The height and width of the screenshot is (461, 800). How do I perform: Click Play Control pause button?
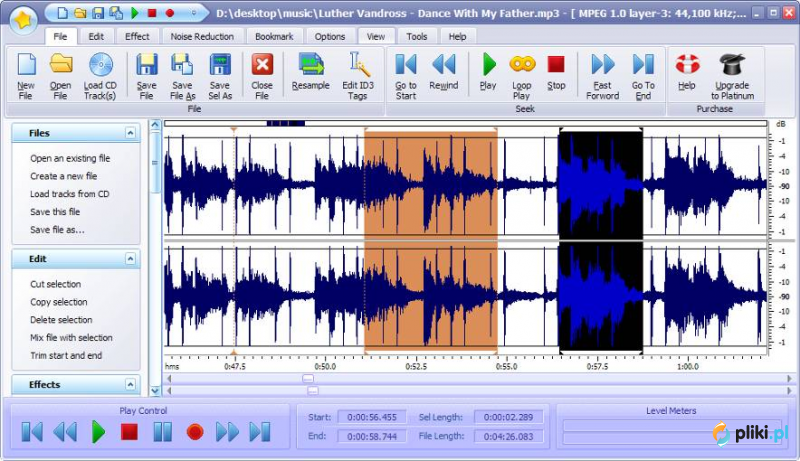[163, 432]
